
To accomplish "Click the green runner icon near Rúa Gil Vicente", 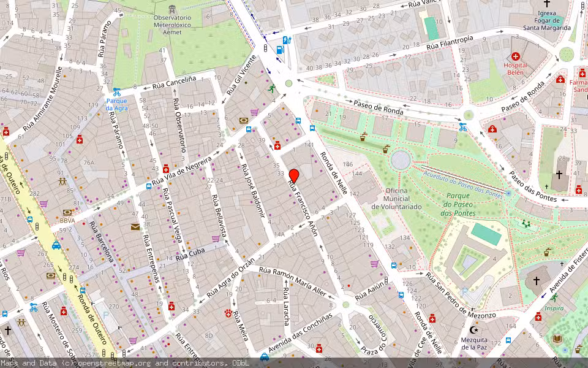I will [x=271, y=88].
